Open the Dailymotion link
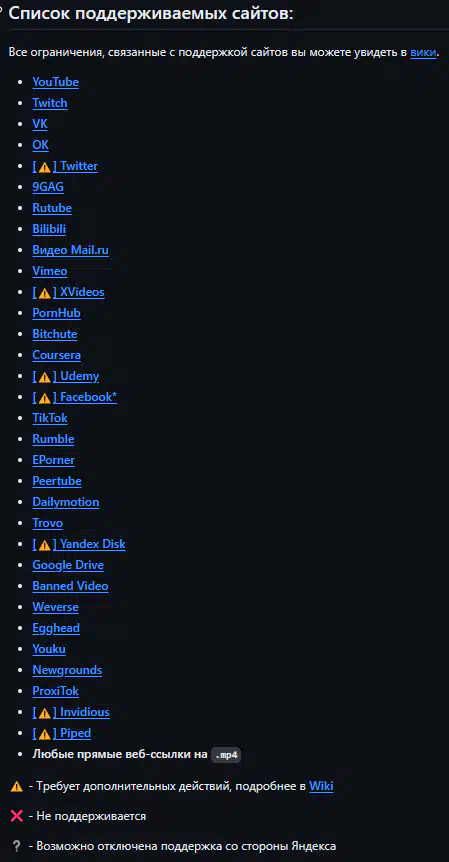This screenshot has height=862, width=449. [x=66, y=502]
